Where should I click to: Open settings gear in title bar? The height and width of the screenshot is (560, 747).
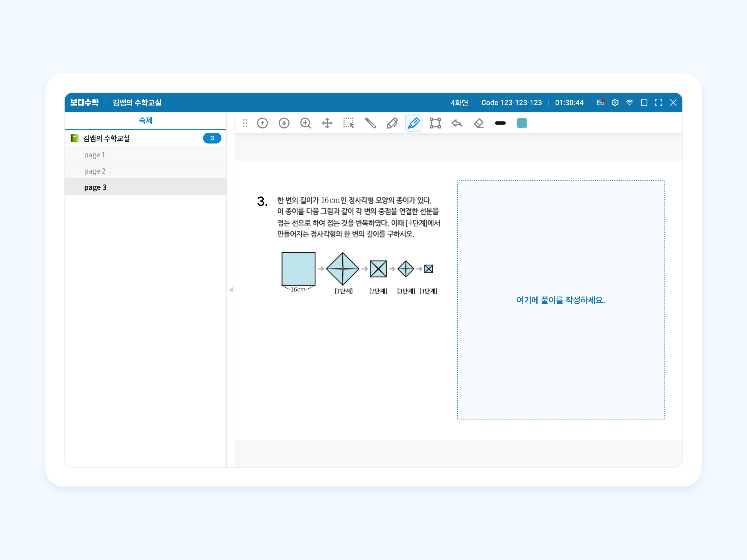point(615,102)
